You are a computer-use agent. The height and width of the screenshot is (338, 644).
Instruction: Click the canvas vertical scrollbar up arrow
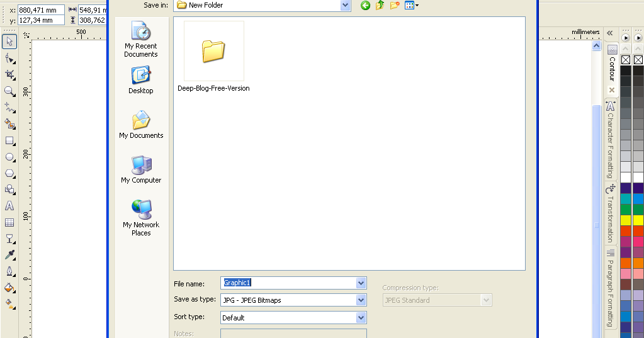pyautogui.click(x=596, y=45)
